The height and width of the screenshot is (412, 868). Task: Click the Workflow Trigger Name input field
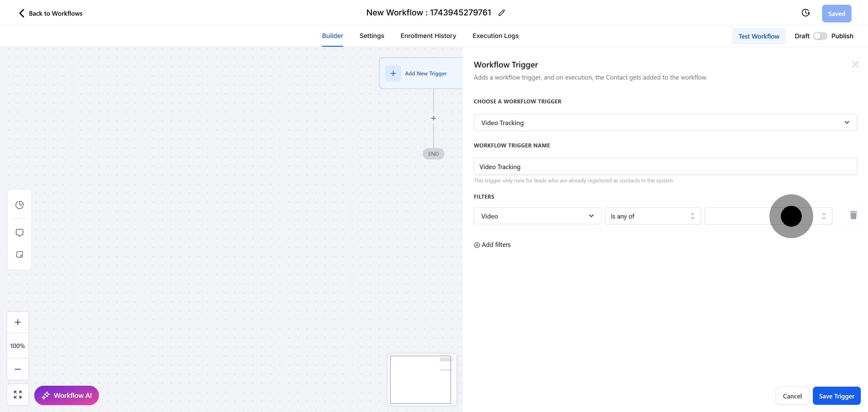(665, 167)
